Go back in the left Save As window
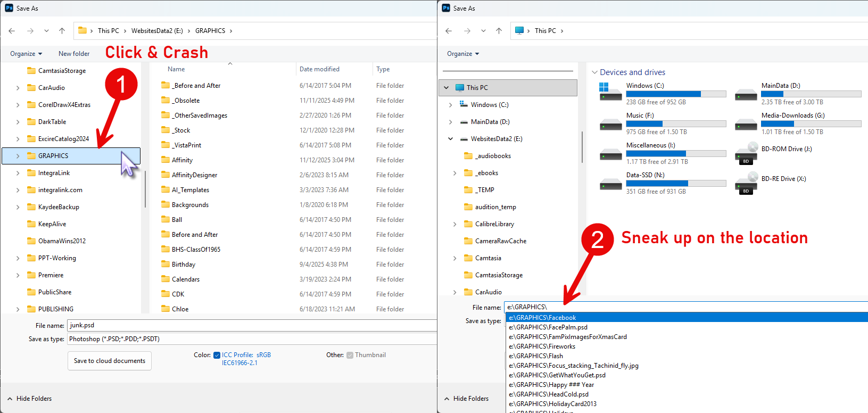 click(12, 31)
